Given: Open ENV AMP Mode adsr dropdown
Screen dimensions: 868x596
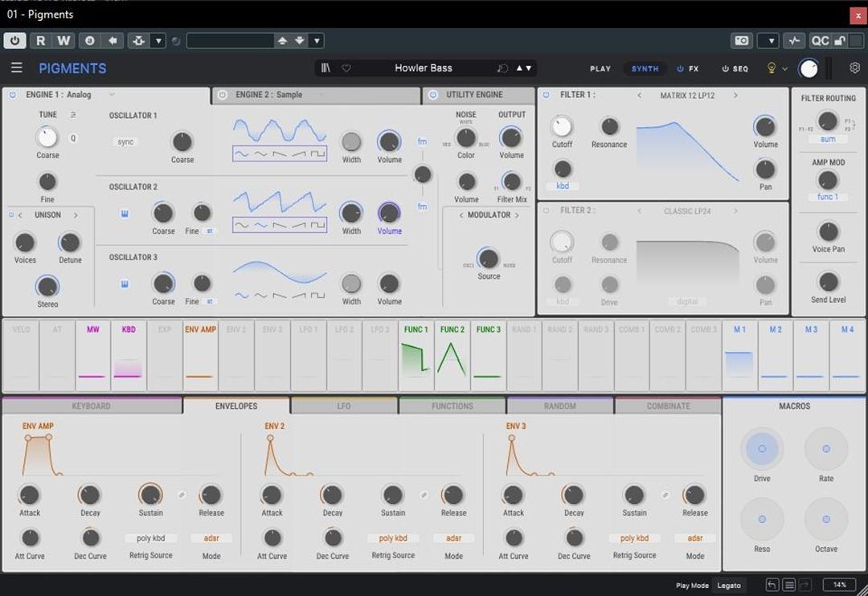Looking at the screenshot, I should (211, 538).
